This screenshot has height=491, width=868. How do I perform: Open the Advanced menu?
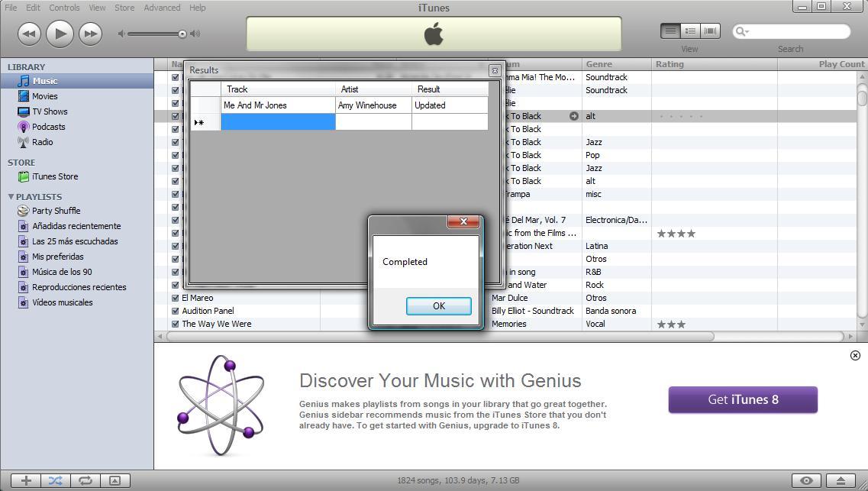(161, 7)
